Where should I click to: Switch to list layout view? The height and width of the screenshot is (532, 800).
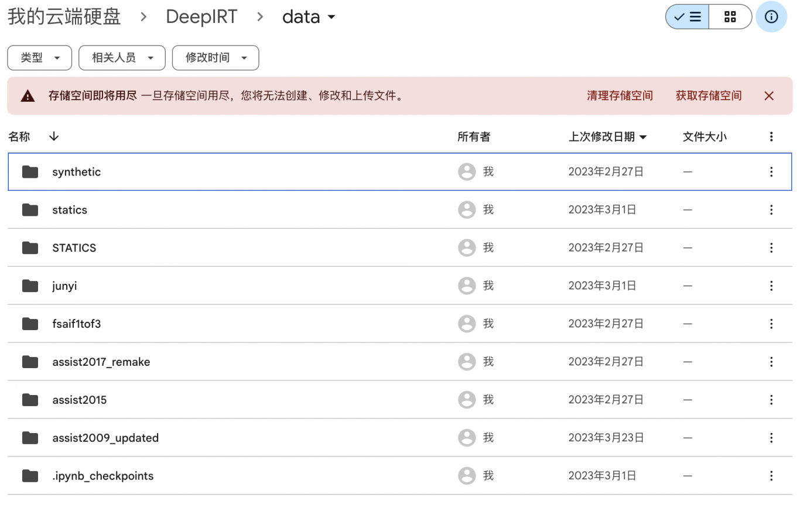point(688,17)
